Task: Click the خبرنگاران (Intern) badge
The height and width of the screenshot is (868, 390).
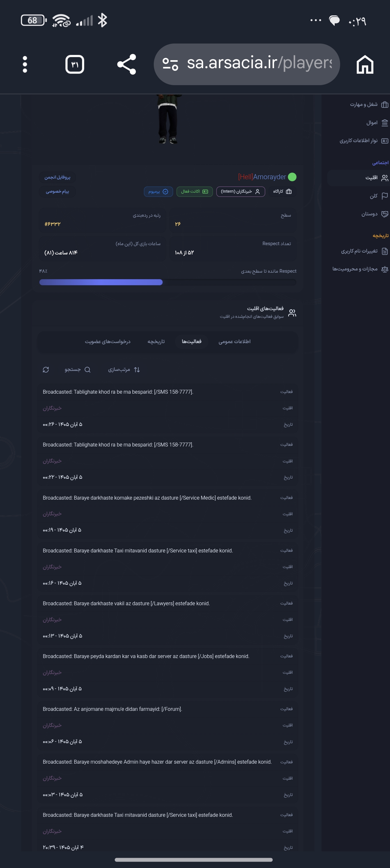Action: point(241,191)
